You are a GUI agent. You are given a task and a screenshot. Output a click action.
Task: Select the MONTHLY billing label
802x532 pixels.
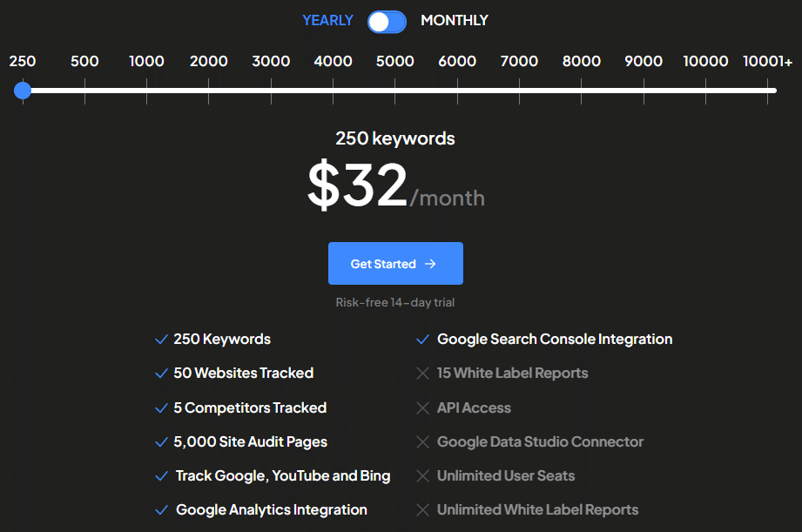[x=454, y=20]
